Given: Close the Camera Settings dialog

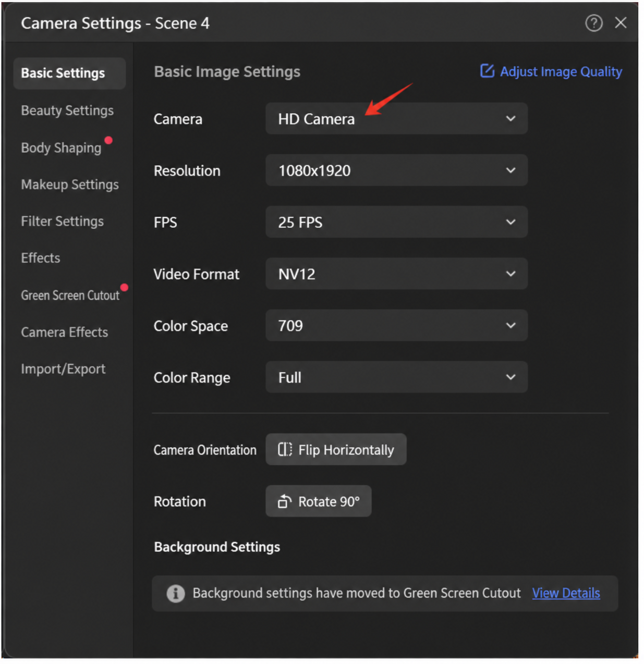Looking at the screenshot, I should coord(621,23).
